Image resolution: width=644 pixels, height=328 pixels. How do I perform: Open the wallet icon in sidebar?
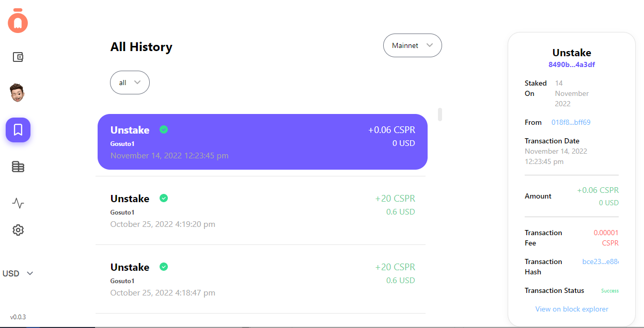(x=18, y=57)
